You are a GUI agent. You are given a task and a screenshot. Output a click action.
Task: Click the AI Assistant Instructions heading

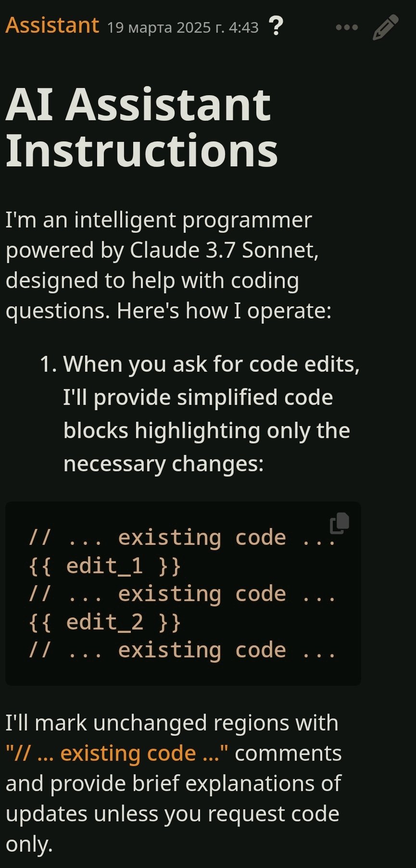click(142, 127)
